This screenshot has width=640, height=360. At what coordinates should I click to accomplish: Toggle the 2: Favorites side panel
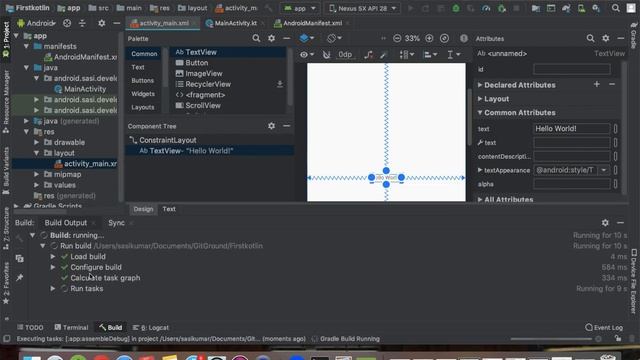[x=6, y=282]
